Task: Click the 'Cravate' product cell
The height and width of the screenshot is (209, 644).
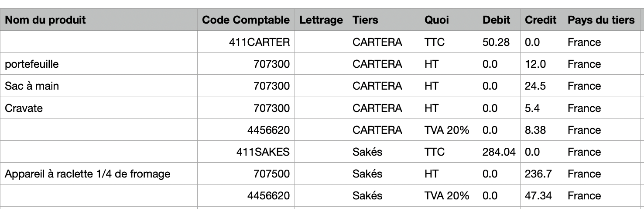Action: point(99,108)
